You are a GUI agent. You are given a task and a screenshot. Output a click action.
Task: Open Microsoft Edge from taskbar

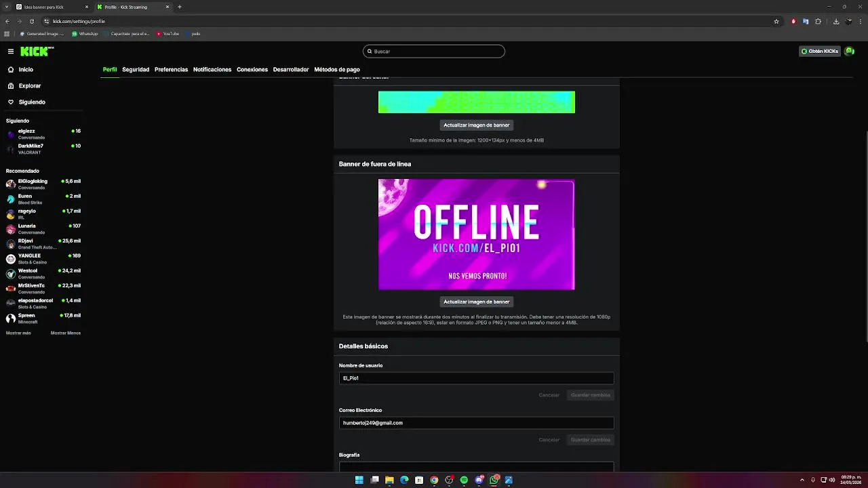tap(404, 480)
